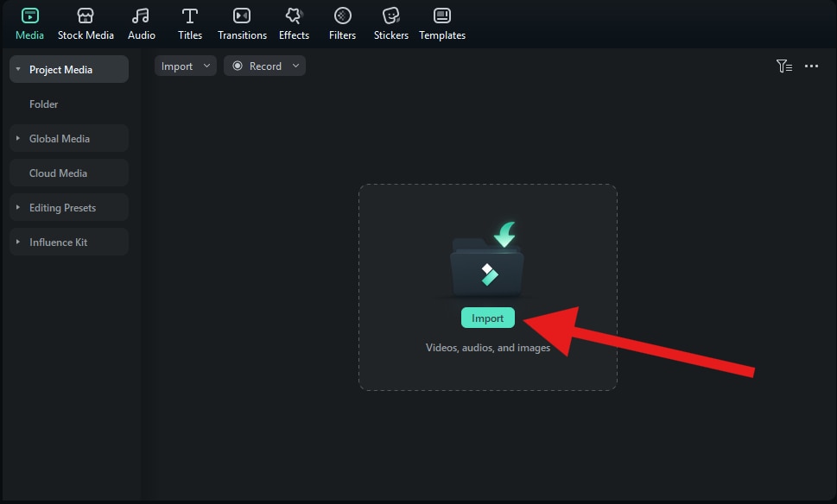Image resolution: width=837 pixels, height=504 pixels.
Task: Click the Audio panel icon
Action: pyautogui.click(x=141, y=22)
